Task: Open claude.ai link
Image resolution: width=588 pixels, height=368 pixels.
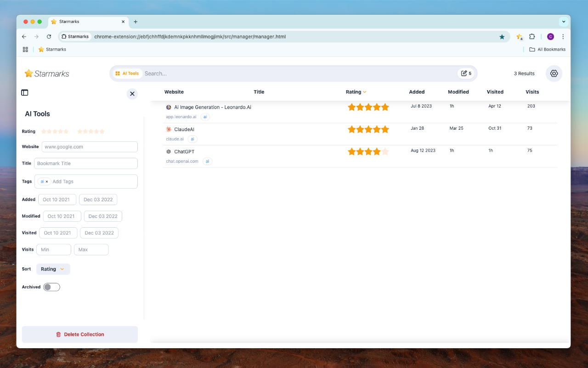Action: point(175,139)
